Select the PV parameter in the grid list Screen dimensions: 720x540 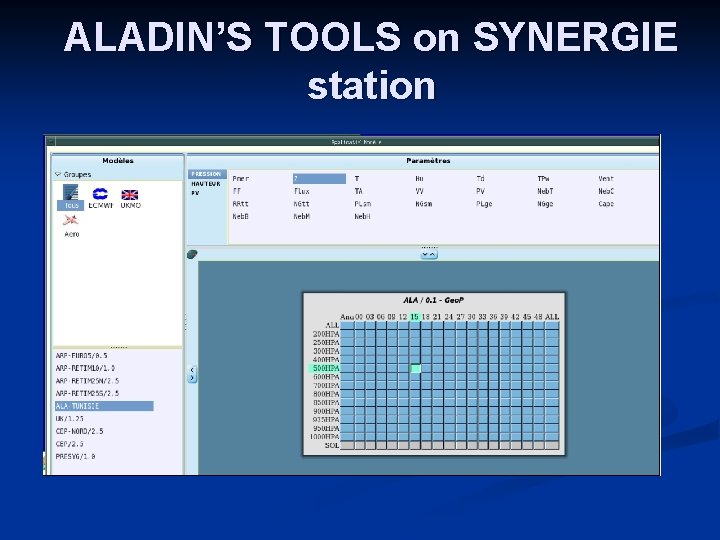click(x=480, y=191)
